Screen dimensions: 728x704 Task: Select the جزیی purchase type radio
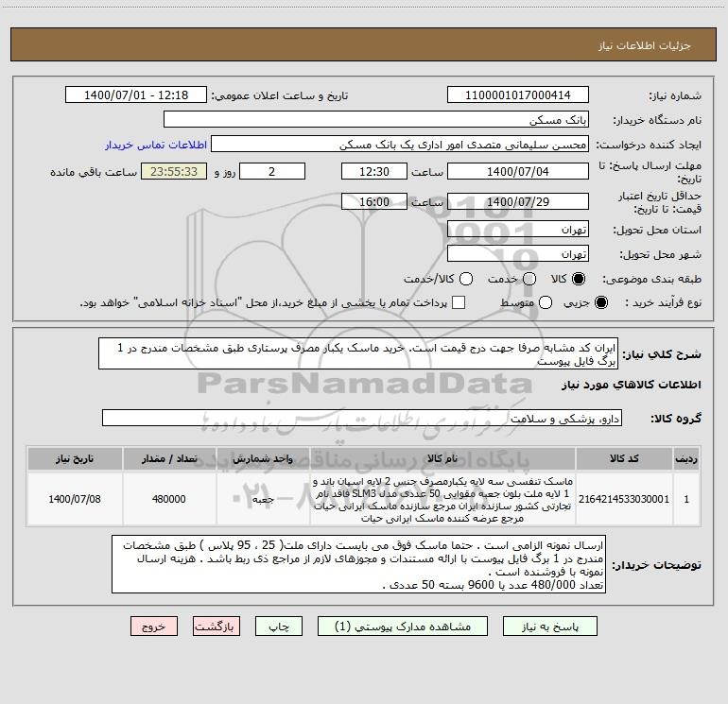[600, 302]
